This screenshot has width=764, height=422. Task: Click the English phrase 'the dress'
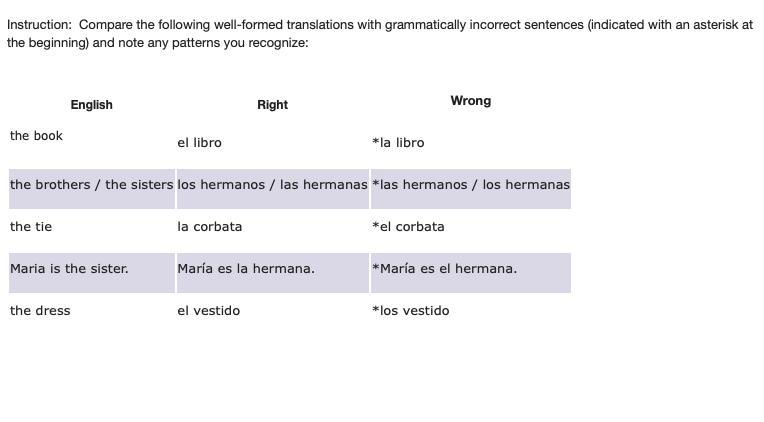pyautogui.click(x=40, y=310)
